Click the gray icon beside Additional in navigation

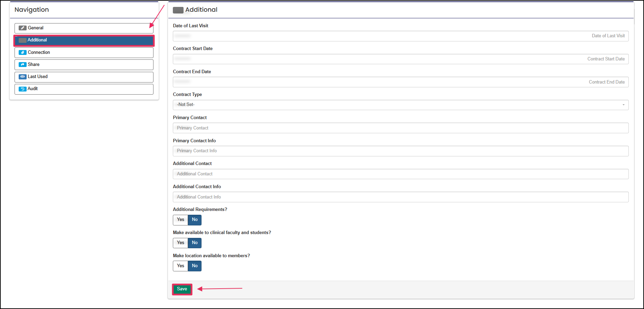(x=22, y=40)
